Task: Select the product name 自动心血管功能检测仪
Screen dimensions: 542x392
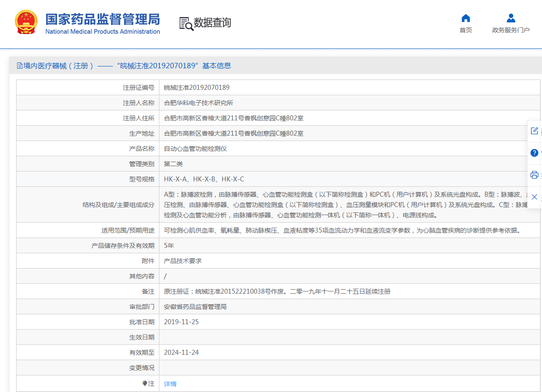Action: [x=195, y=149]
